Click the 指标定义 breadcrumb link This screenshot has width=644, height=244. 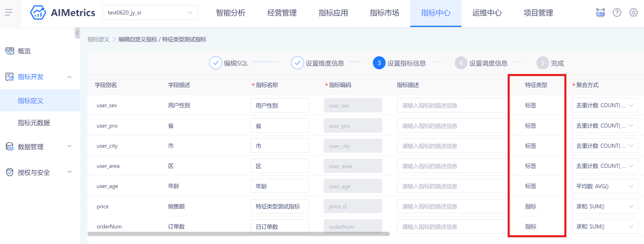click(x=98, y=39)
